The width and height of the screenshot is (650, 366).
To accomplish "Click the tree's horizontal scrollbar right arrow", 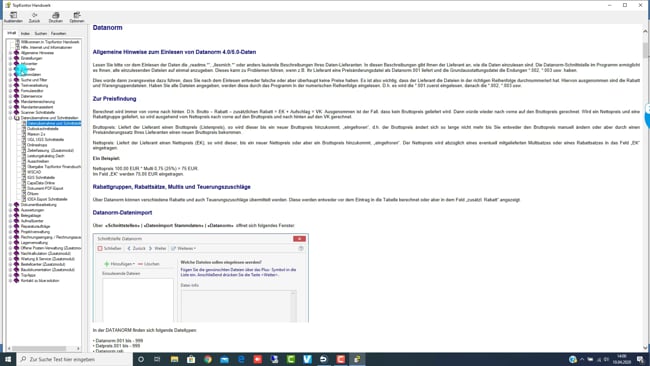I will [x=78, y=349].
